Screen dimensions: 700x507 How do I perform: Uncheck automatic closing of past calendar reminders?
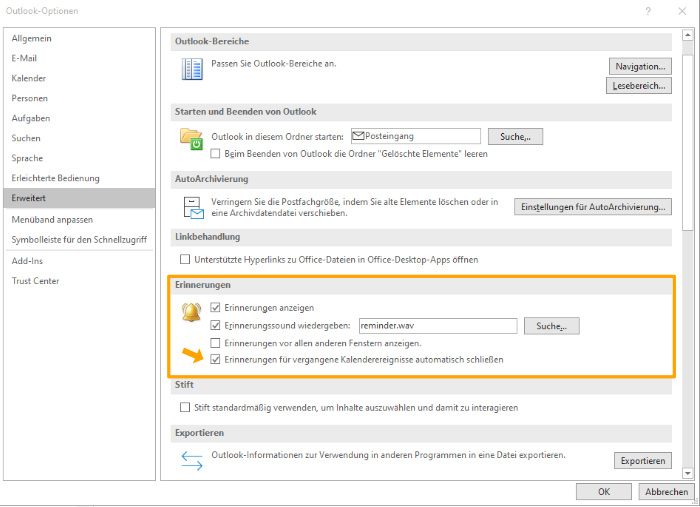pos(215,359)
